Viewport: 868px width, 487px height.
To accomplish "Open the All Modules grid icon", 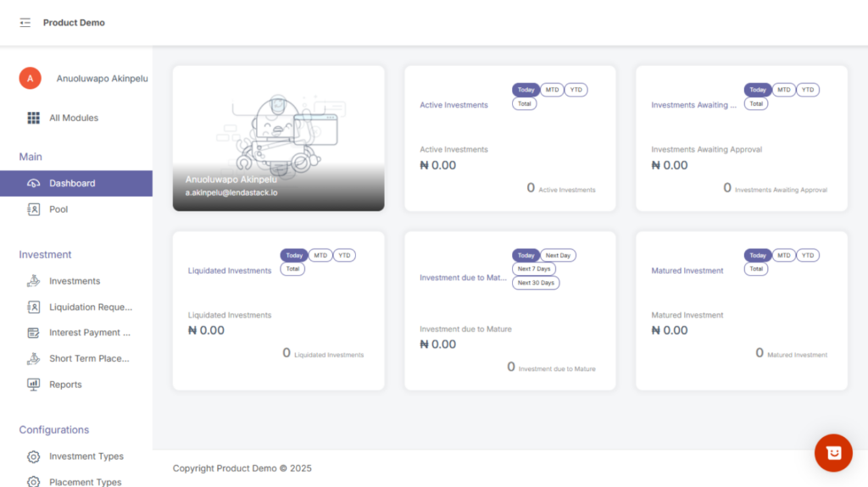I will click(34, 118).
